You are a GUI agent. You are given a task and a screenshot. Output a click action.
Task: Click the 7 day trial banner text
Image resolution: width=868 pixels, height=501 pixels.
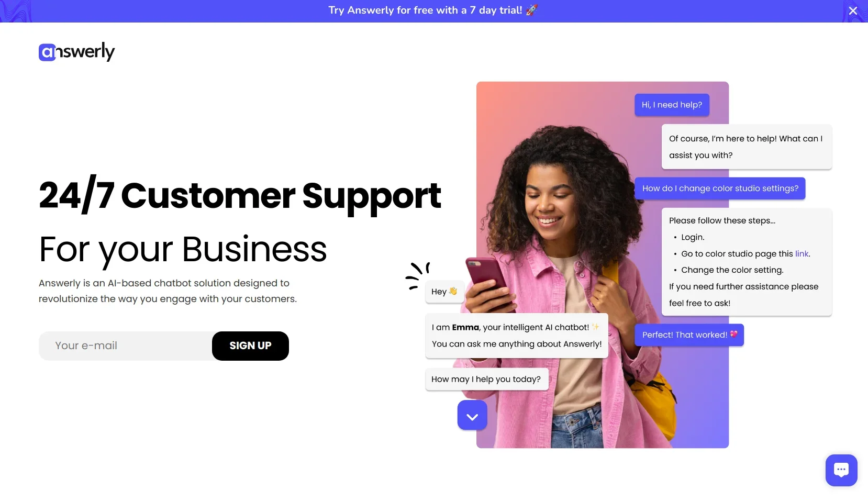pos(425,10)
